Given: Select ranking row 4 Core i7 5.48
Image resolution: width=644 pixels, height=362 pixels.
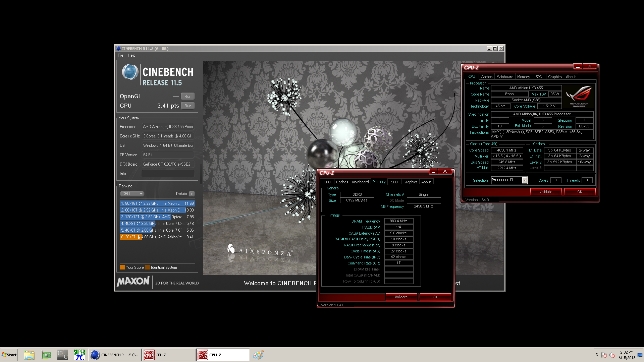Looking at the screenshot, I should coord(157,224).
